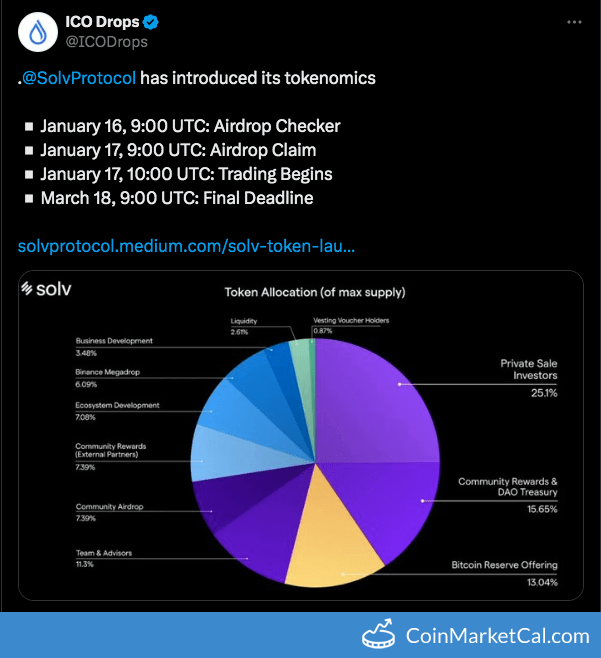601x658 pixels.
Task: Click the CoinMarketCal logo icon
Action: click(379, 632)
